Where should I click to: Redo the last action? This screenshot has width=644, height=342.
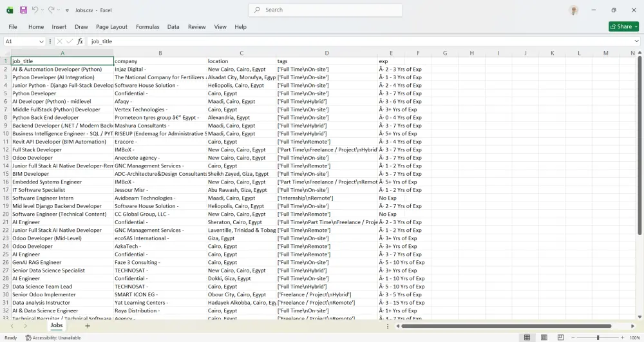pyautogui.click(x=51, y=10)
